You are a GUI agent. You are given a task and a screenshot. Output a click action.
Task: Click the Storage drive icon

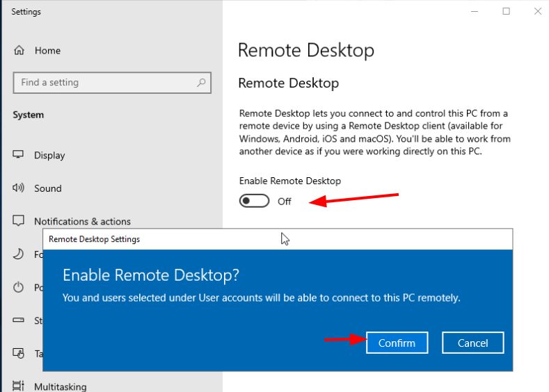pos(18,320)
